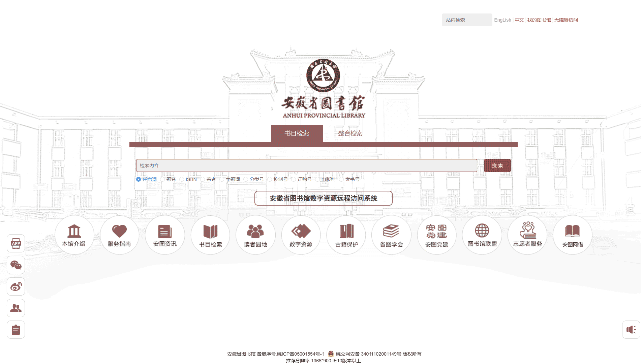Open the 志愿者服务 icon
Viewport: 641px width, 364px height.
click(x=527, y=235)
